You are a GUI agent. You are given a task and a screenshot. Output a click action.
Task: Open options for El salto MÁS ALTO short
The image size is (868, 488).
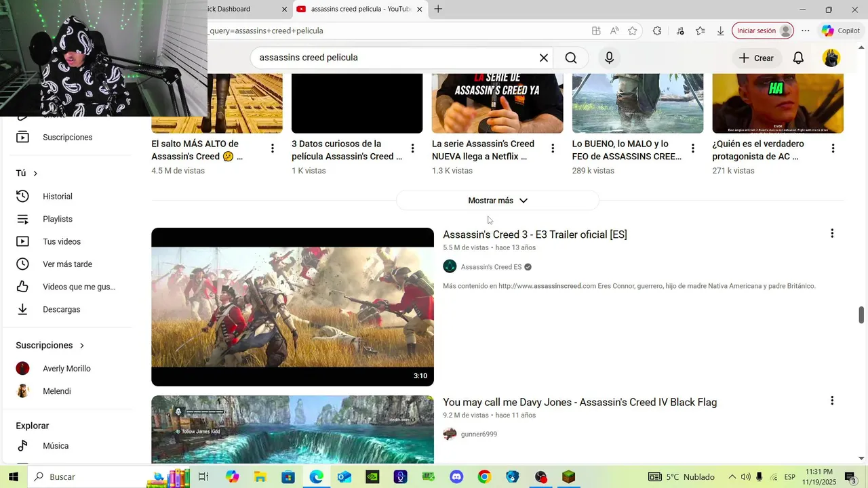coord(273,148)
